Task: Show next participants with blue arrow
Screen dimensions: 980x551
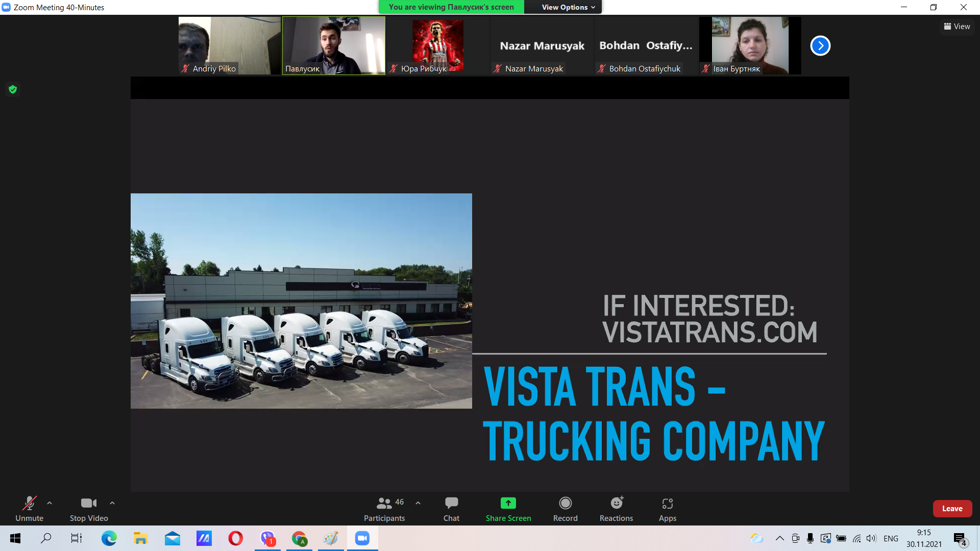Action: pyautogui.click(x=820, y=45)
